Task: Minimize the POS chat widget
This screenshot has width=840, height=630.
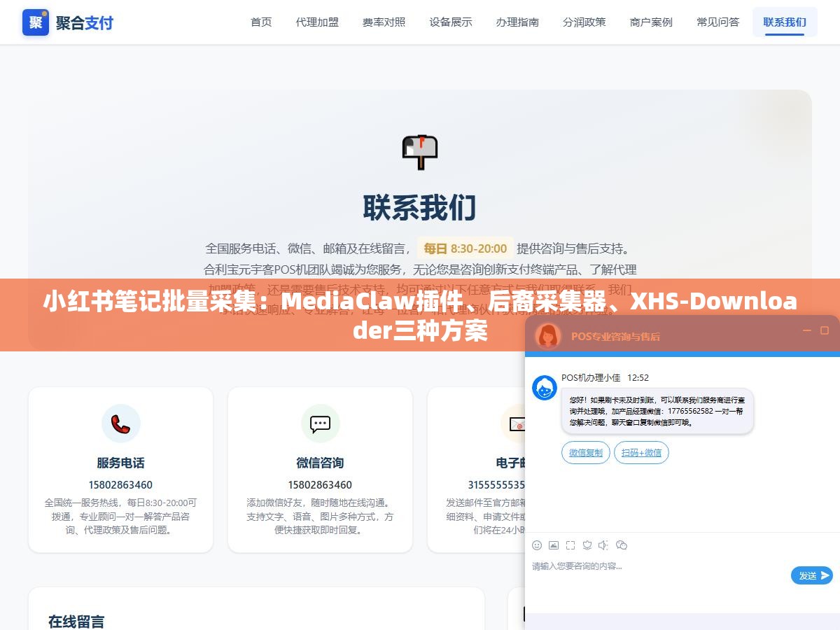Action: tap(806, 330)
